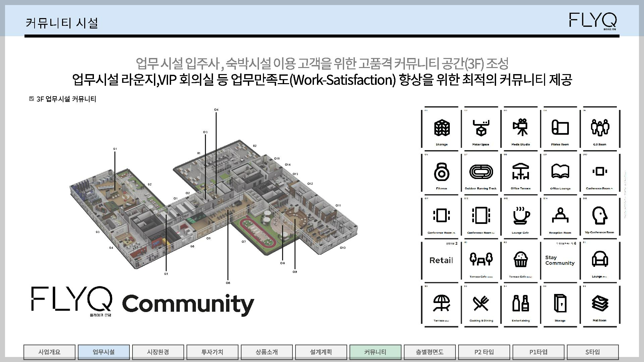Click the Fitness kettlebell icon
The width and height of the screenshot is (644, 362).
pyautogui.click(x=442, y=172)
